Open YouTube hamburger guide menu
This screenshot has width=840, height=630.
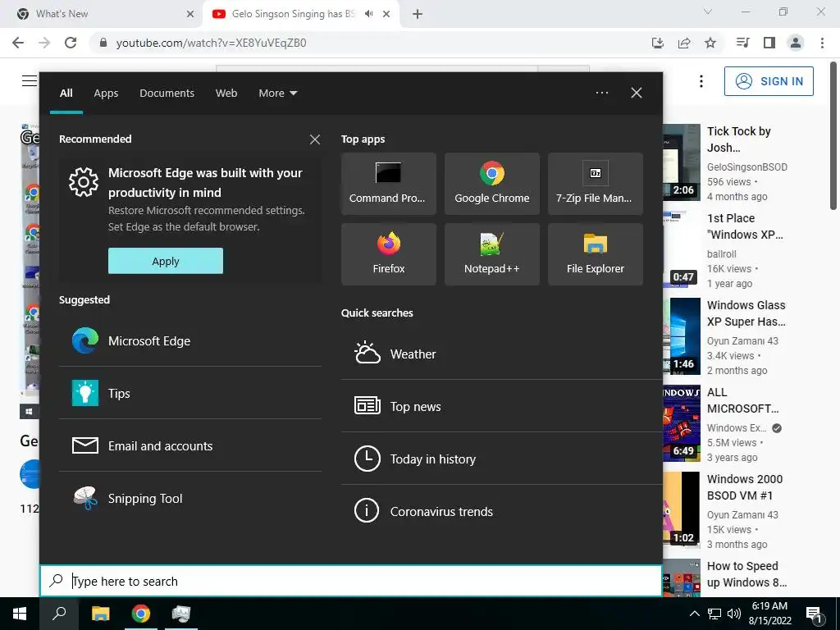(29, 81)
